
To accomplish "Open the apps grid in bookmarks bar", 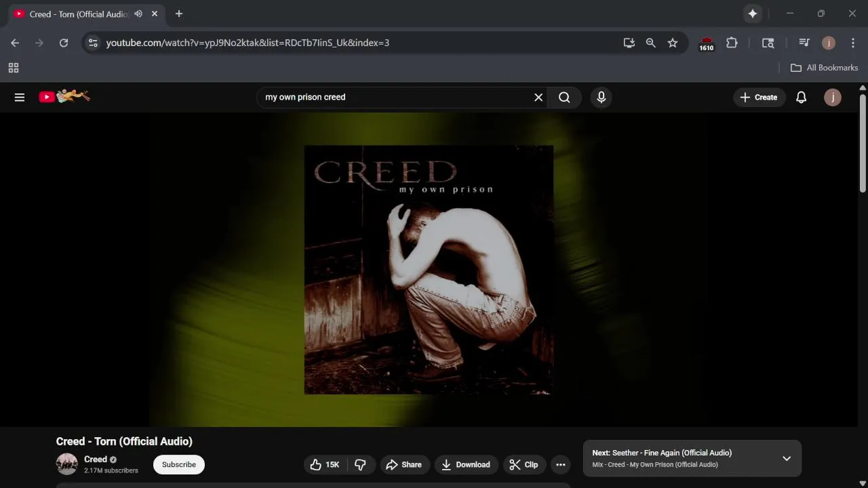I will coord(14,68).
